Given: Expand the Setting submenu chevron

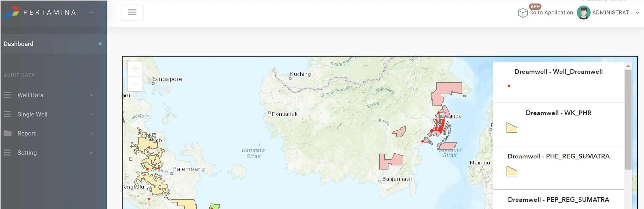Looking at the screenshot, I should (91, 153).
